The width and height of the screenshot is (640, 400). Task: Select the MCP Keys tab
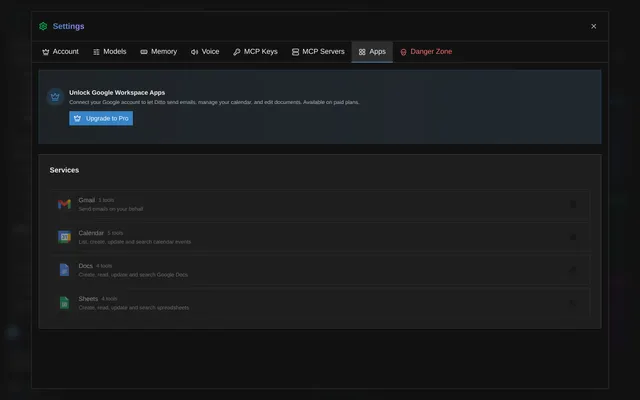pyautogui.click(x=256, y=52)
